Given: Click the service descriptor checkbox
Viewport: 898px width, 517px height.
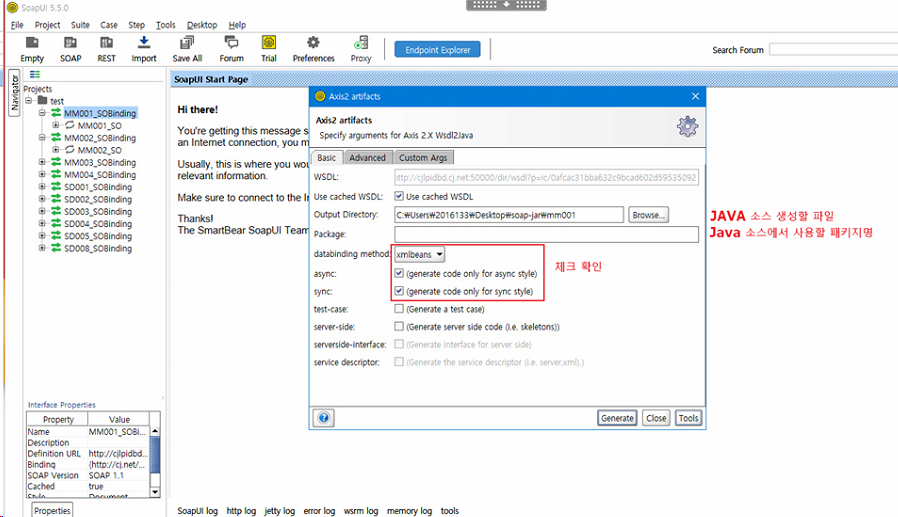Looking at the screenshot, I should coord(399,362).
